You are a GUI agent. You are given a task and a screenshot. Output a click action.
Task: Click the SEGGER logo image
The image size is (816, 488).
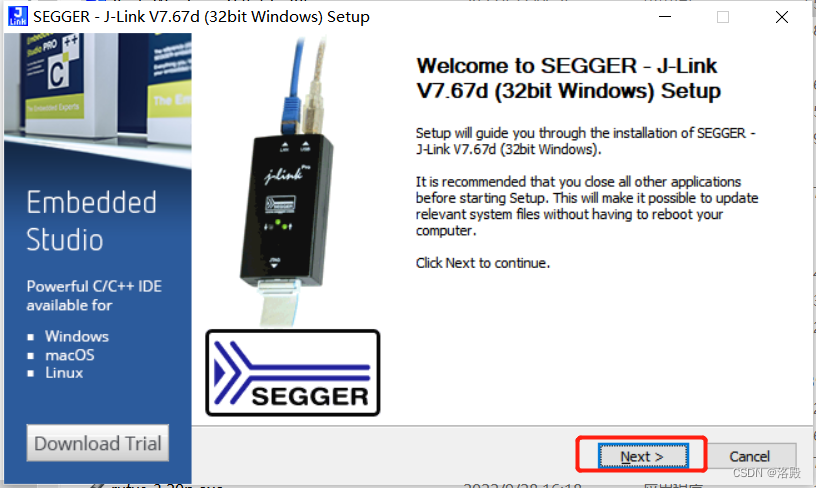(x=292, y=373)
